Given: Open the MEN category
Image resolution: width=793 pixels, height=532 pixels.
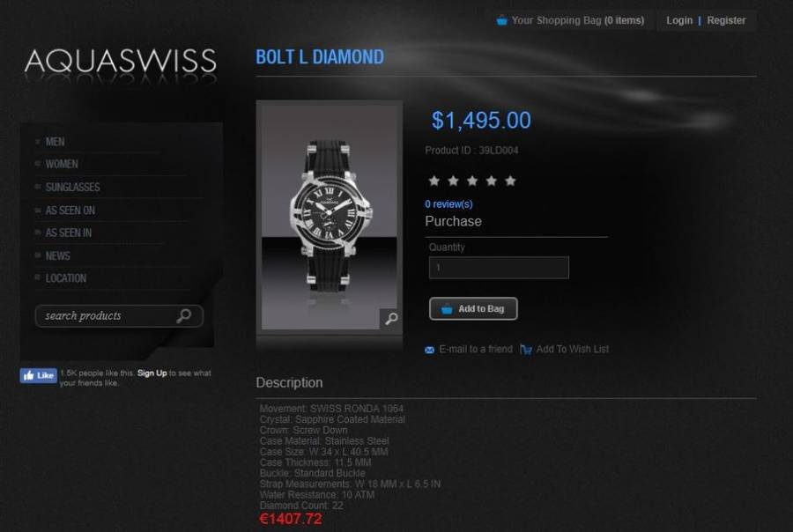Looking at the screenshot, I should [56, 142].
